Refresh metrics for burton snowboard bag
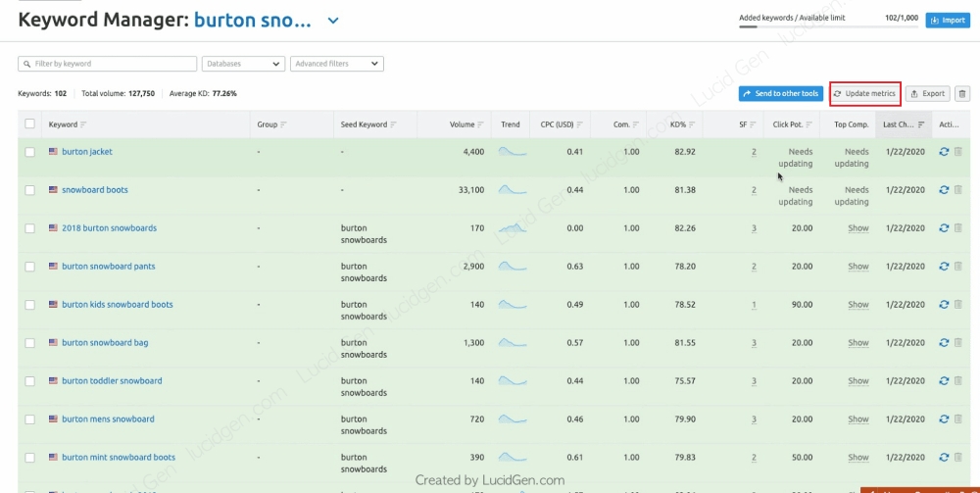980x493 pixels. coord(944,343)
